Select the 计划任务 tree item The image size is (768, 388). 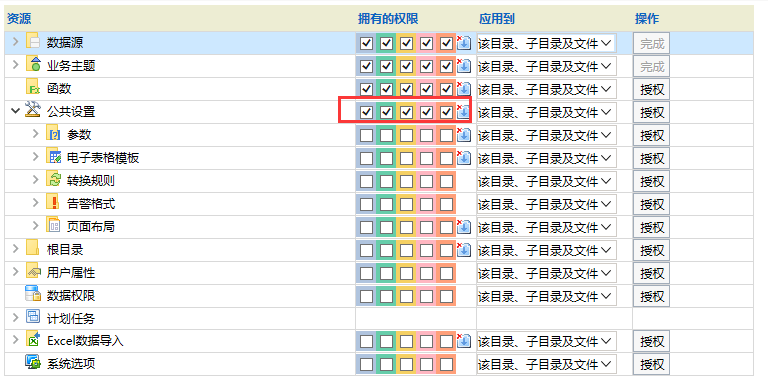pos(71,319)
